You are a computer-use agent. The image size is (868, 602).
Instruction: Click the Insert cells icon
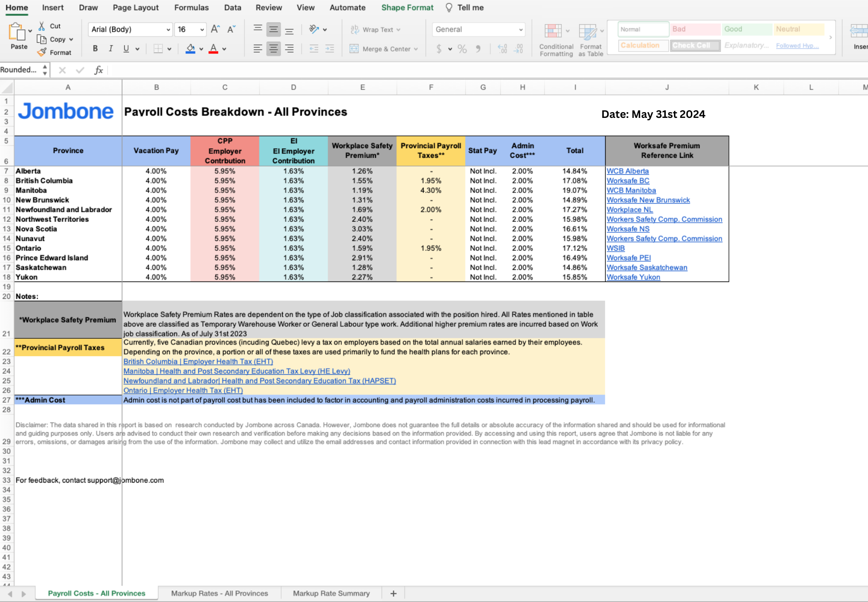(x=859, y=31)
